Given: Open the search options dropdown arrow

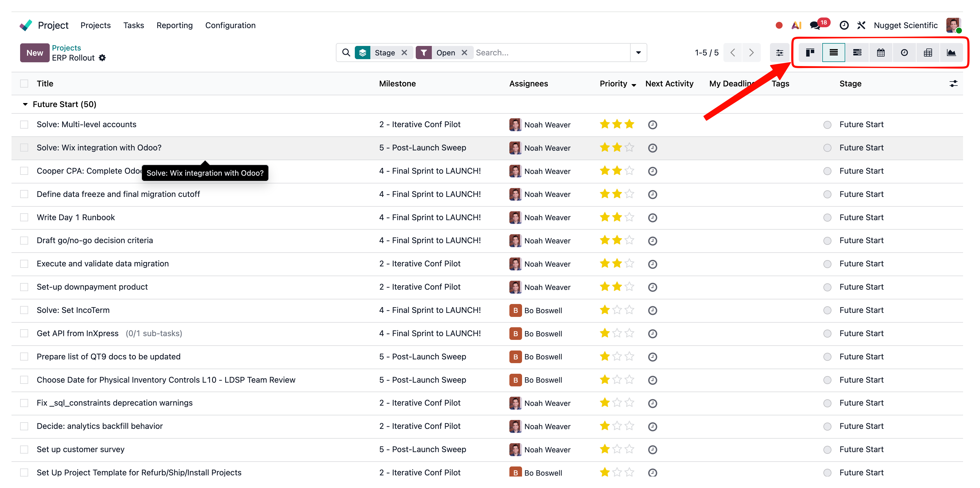Looking at the screenshot, I should coord(638,53).
